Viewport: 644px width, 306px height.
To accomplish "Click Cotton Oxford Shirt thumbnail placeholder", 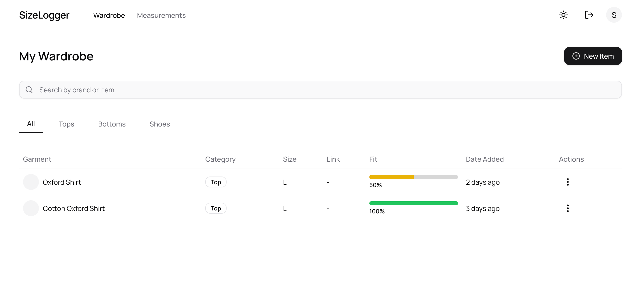I will [x=31, y=208].
